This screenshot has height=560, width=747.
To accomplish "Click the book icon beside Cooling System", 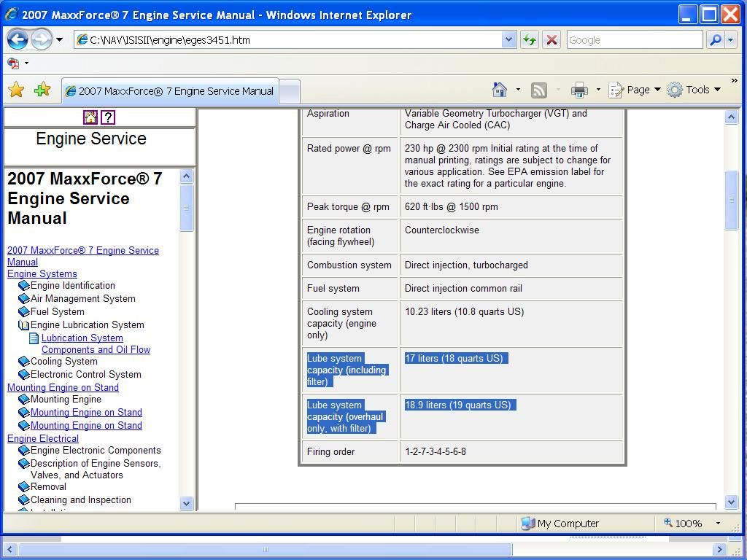I will click(x=23, y=362).
